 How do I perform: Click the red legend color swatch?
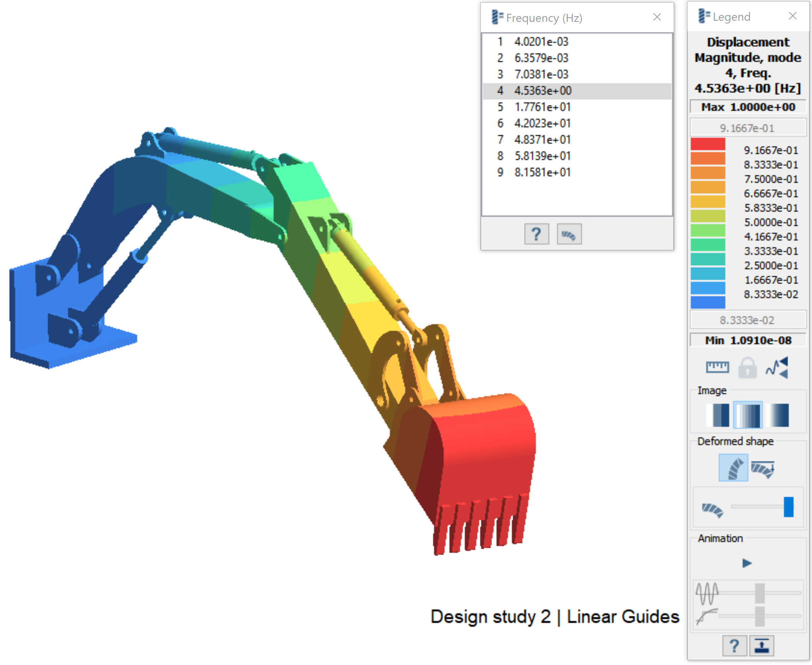[707, 144]
